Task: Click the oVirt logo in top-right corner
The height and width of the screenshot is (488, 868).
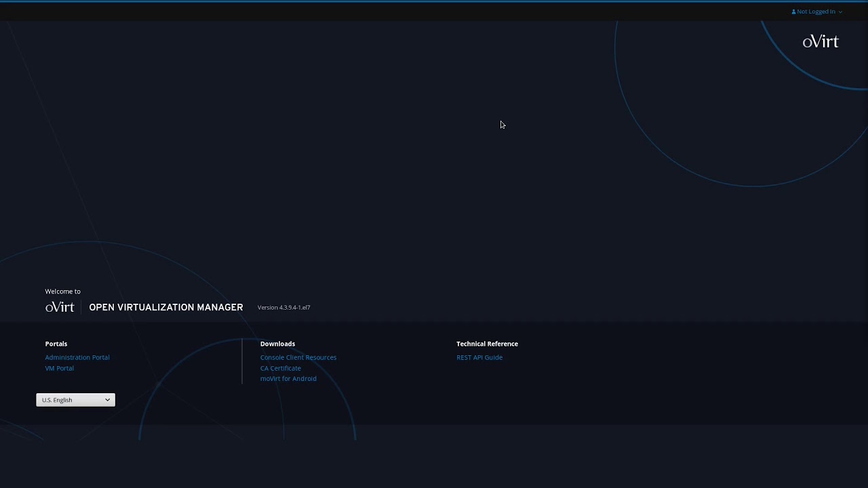Action: 821,42
